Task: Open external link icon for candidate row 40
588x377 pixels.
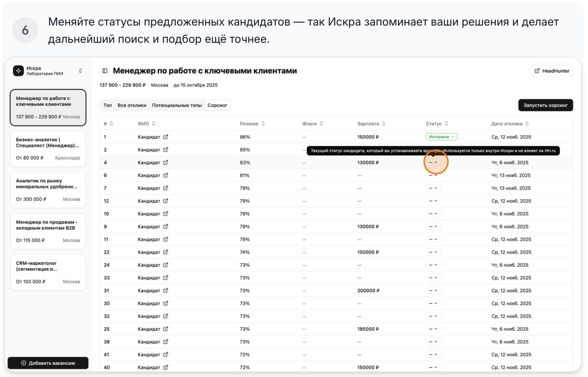Action: pos(166,367)
